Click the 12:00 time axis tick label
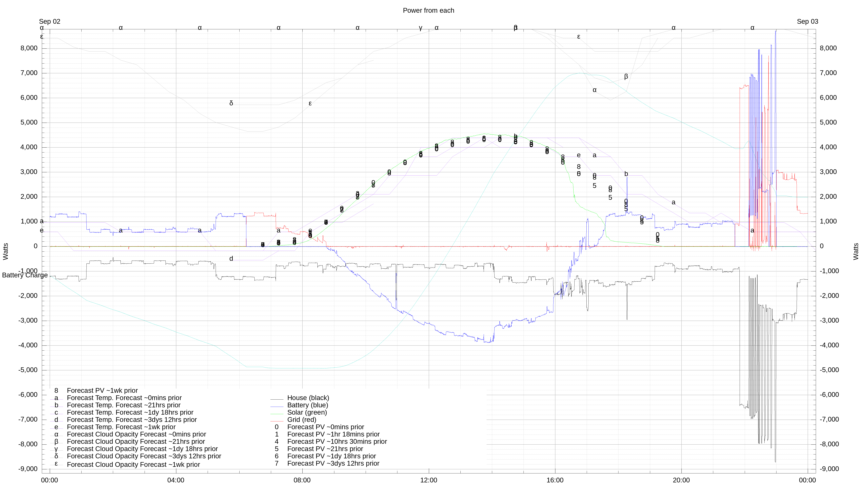Image resolution: width=868 pixels, height=488 pixels. pyautogui.click(x=429, y=480)
